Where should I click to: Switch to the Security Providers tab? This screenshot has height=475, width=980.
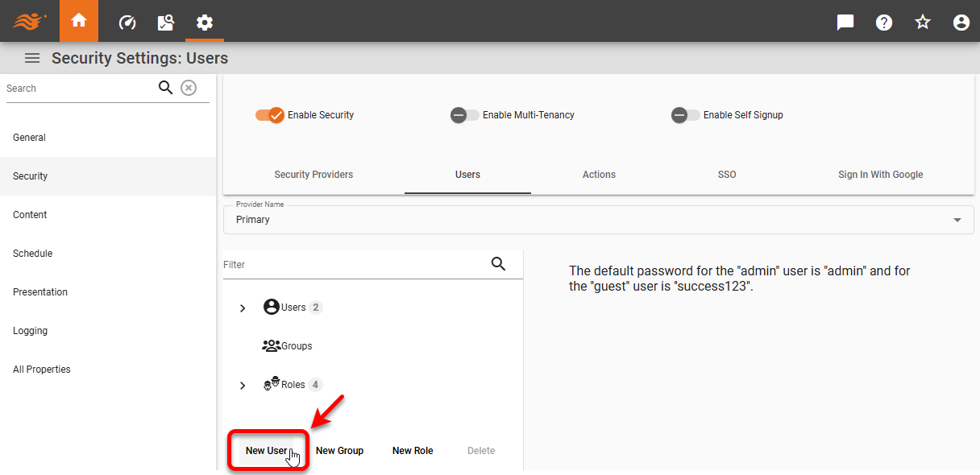coord(314,175)
